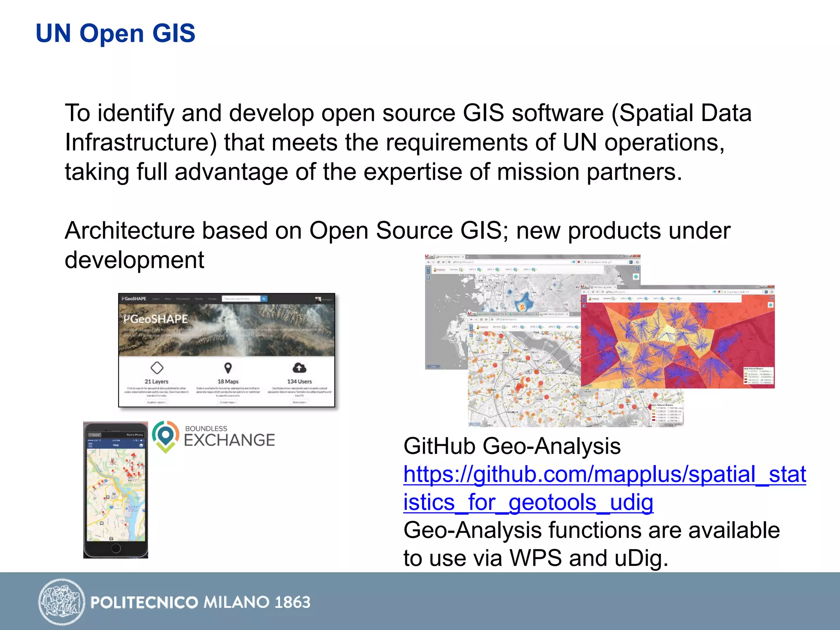
Task: Click the GeoSHAPE search magnifier button
Action: (x=264, y=299)
